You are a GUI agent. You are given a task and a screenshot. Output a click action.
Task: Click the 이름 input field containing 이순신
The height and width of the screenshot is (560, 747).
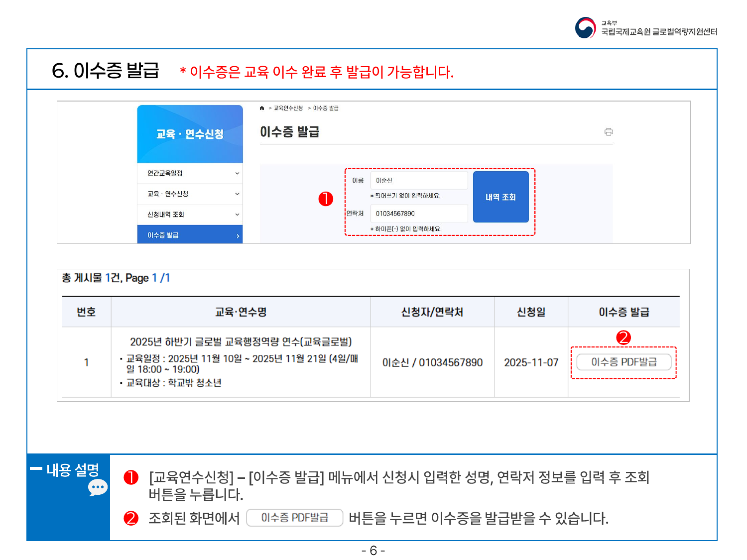pos(419,181)
